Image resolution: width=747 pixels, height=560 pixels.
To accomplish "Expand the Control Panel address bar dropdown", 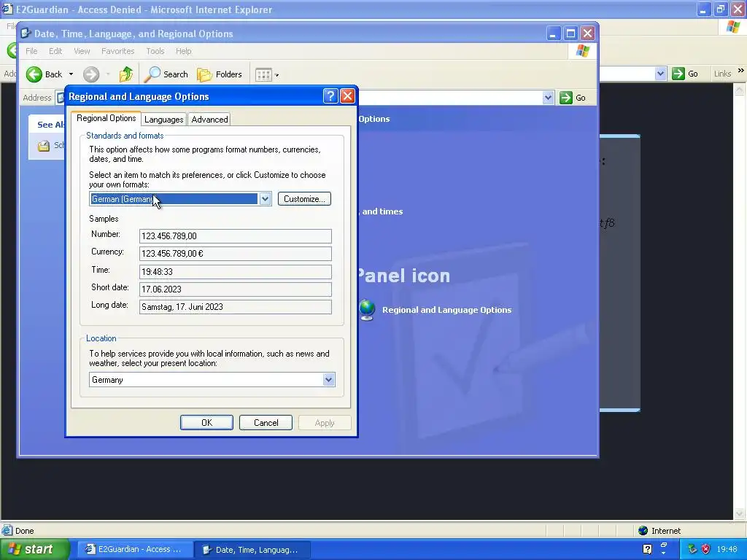I will tap(548, 98).
